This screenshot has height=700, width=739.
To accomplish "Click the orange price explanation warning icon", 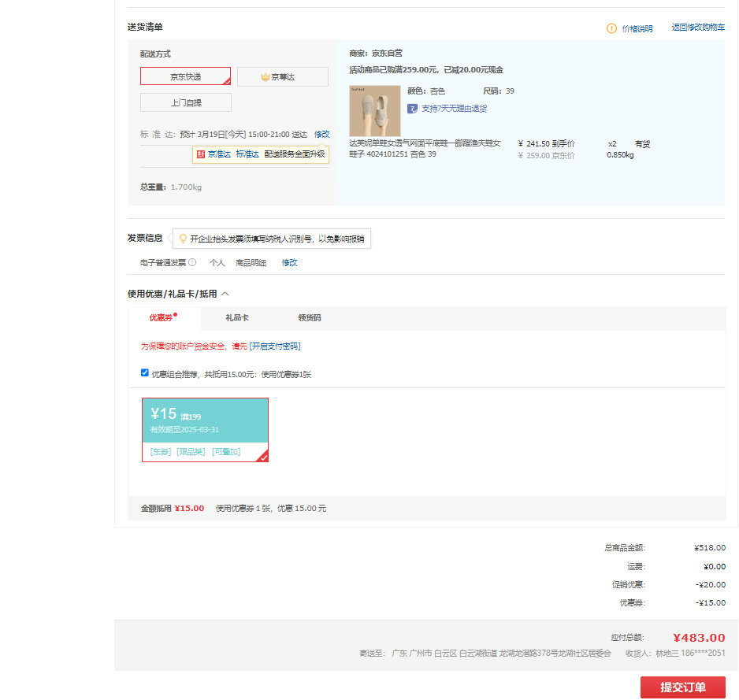I will 611,28.
